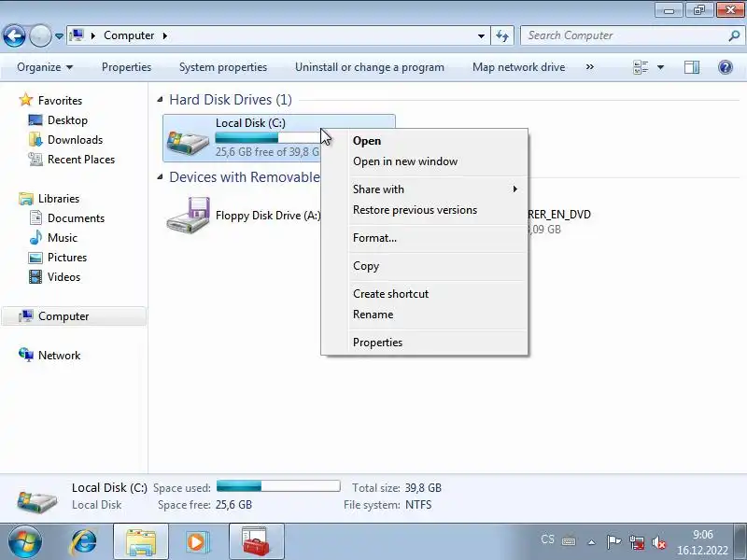Click the NTFS file system value
Screen dimensions: 747x560
(418, 505)
